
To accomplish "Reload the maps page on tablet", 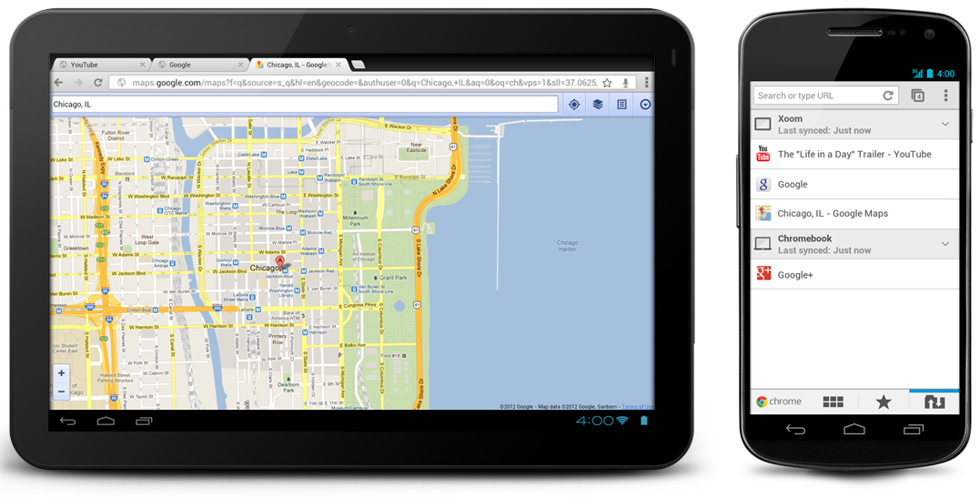I will [x=98, y=83].
